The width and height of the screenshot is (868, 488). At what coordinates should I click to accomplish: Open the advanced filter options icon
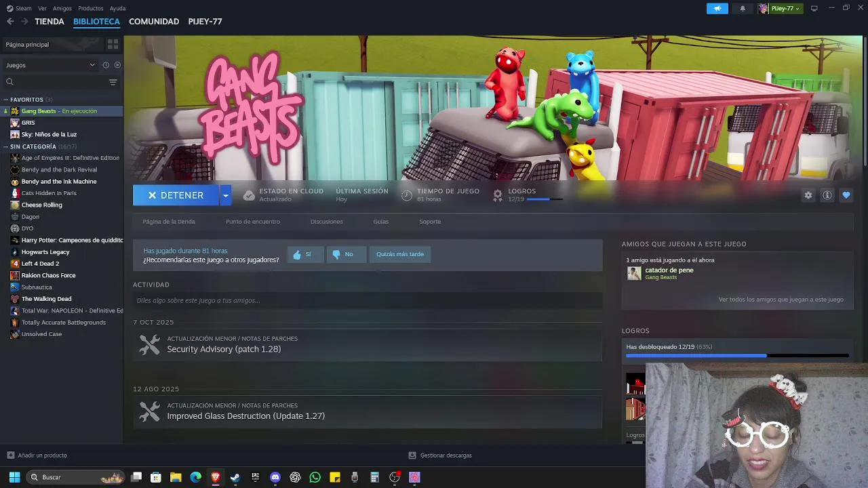(x=113, y=82)
